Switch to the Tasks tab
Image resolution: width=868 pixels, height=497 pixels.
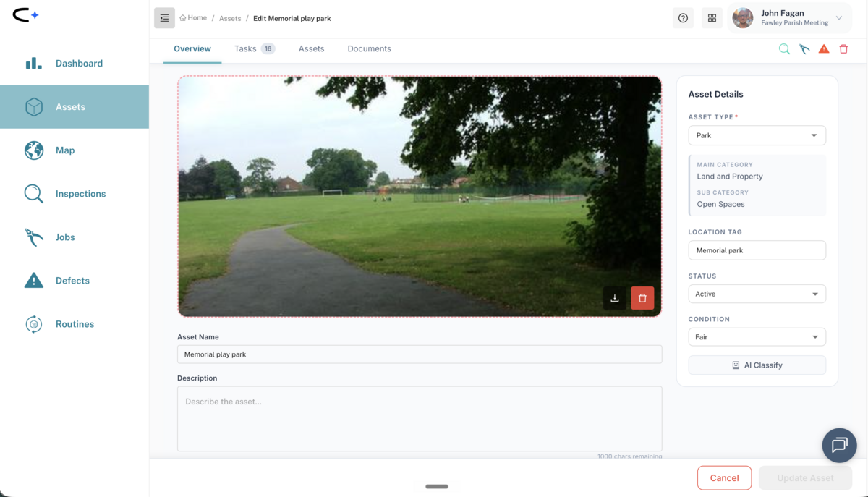tap(245, 49)
